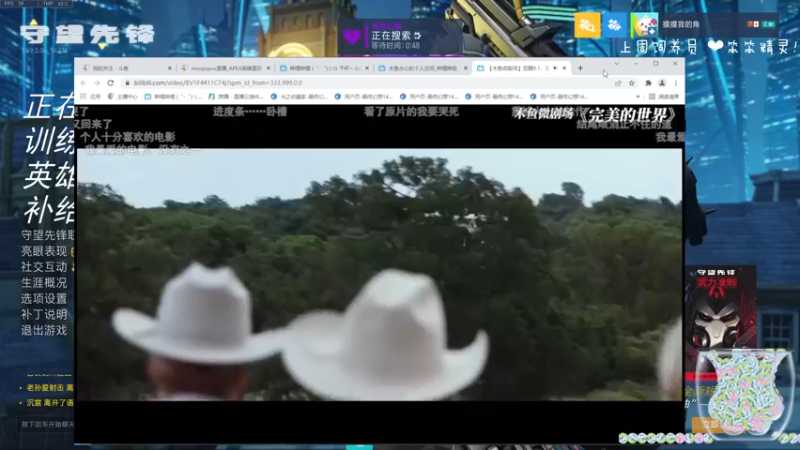This screenshot has width=800, height=450.
Task: Open 补丁说明 in the Overwatch menu
Action: 44,314
